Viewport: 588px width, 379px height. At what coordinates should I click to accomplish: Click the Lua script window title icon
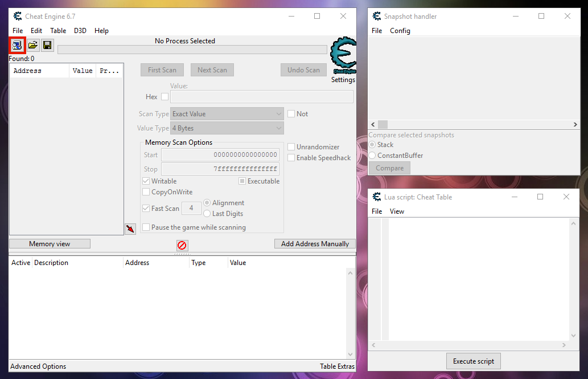click(x=376, y=197)
